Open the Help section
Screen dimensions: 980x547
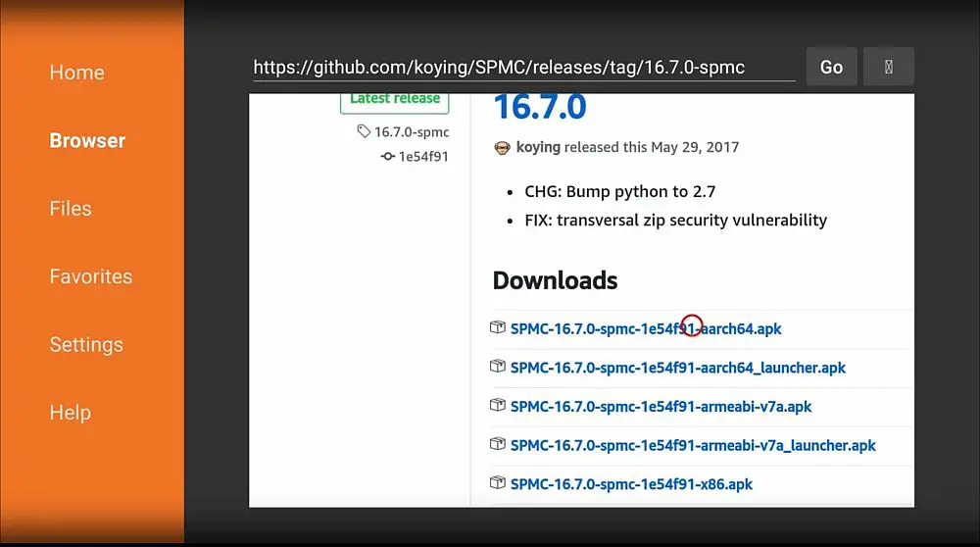[70, 414]
